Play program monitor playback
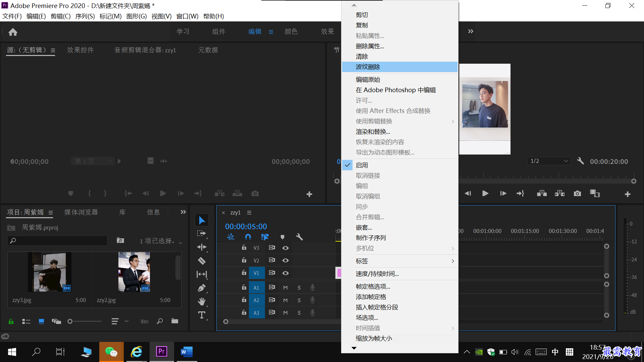 pos(485,193)
